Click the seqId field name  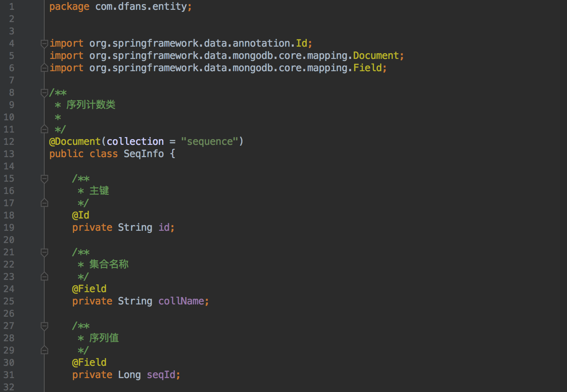pyautogui.click(x=161, y=375)
